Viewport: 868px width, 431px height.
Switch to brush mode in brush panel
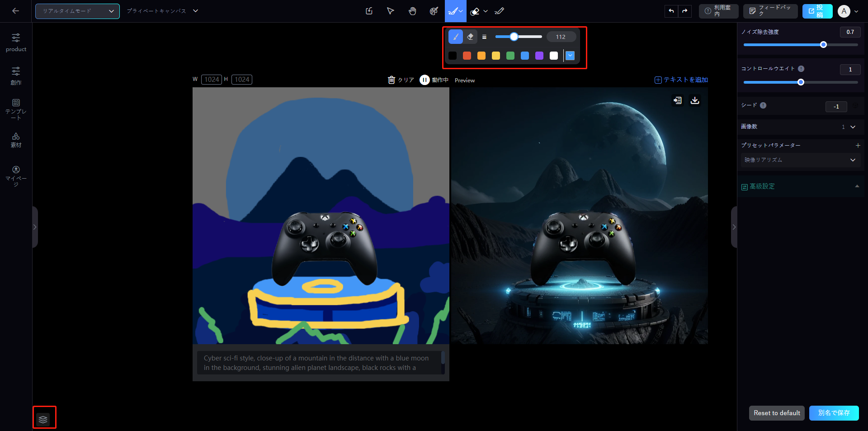[x=455, y=37]
